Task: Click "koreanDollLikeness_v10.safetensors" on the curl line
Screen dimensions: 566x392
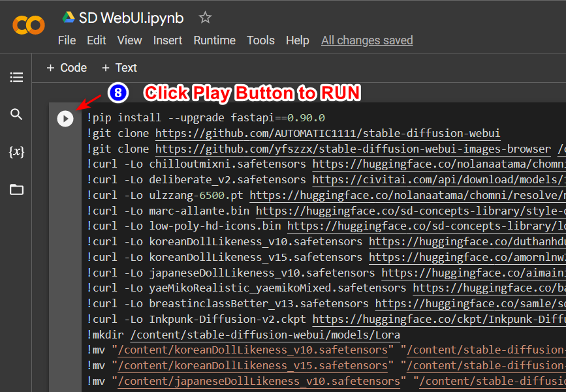Action: 255,241
